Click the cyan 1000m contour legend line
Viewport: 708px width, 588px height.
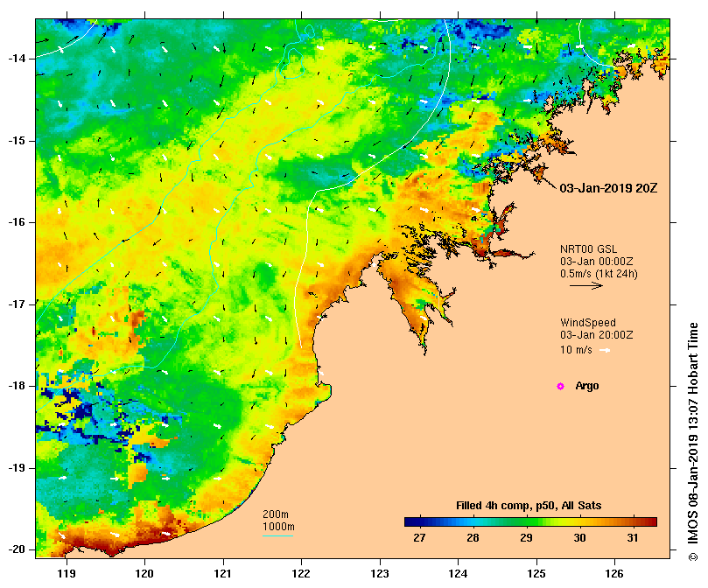coord(277,536)
